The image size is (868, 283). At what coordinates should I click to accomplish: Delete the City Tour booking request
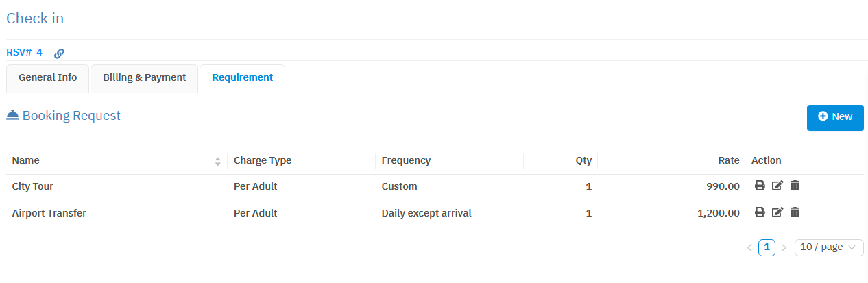[x=795, y=186]
